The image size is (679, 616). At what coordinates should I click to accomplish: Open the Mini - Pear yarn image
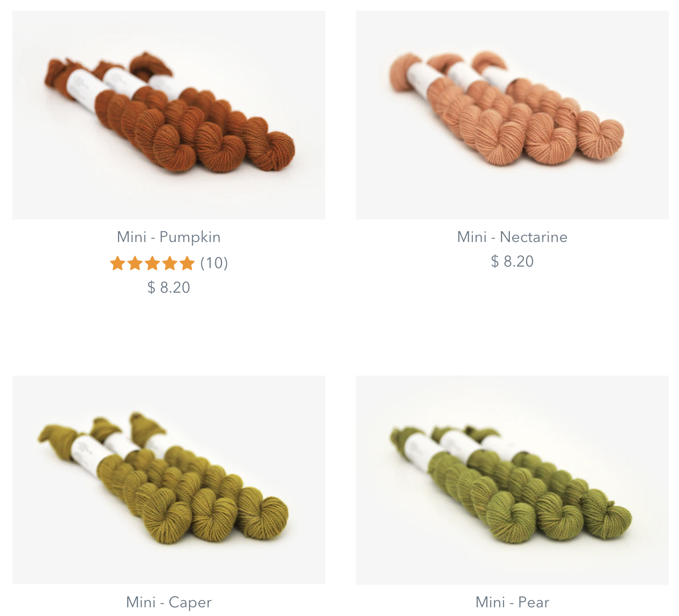pos(512,480)
